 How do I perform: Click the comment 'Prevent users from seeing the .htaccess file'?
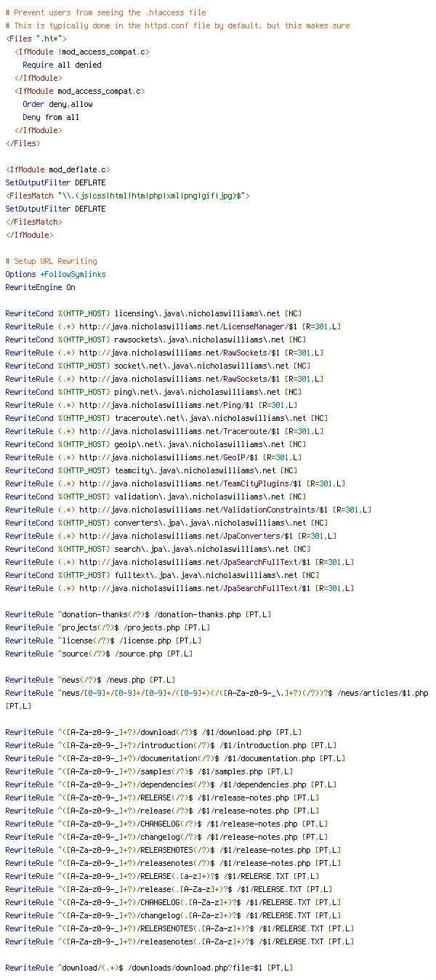tap(105, 12)
